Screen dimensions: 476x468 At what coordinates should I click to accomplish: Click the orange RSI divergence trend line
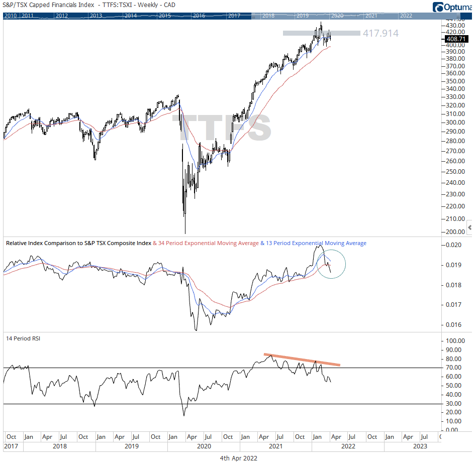coord(302,360)
